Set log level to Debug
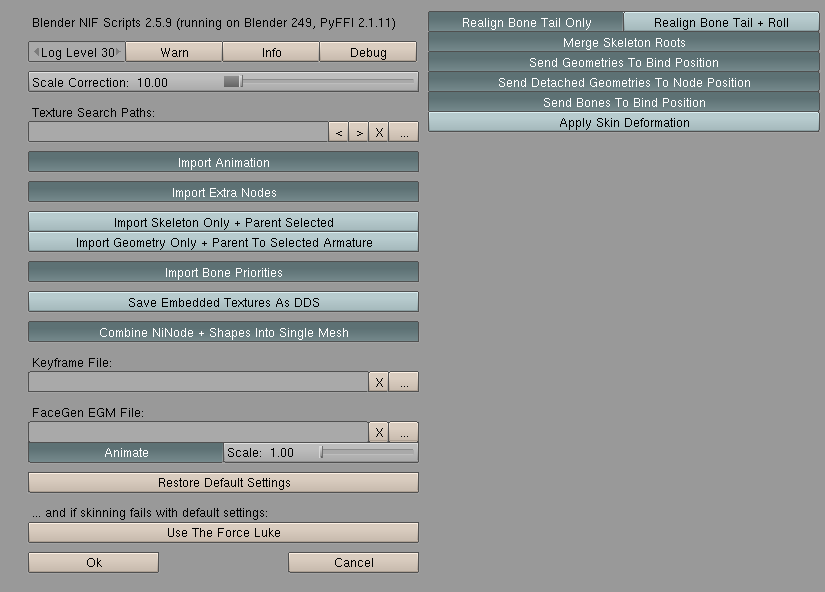Screen dimensions: 825x592 pyautogui.click(x=368, y=52)
